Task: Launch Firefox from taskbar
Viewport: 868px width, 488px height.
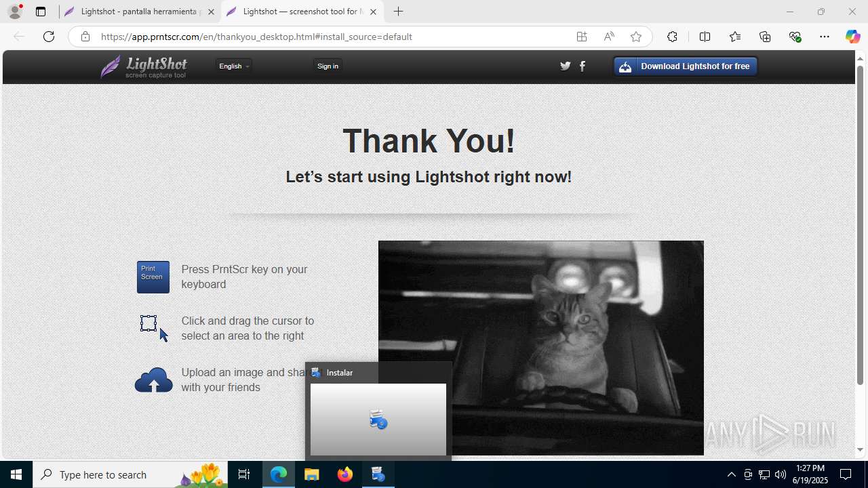Action: [x=345, y=474]
